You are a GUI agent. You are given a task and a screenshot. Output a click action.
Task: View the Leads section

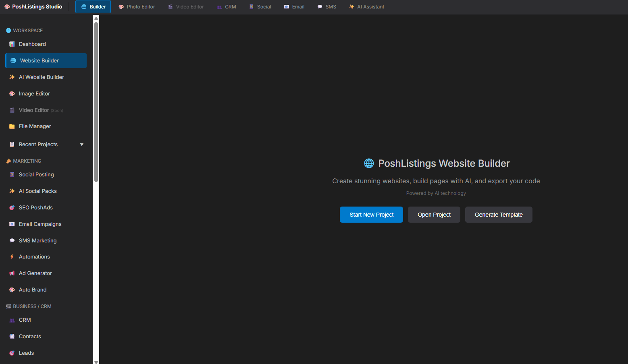point(26,353)
